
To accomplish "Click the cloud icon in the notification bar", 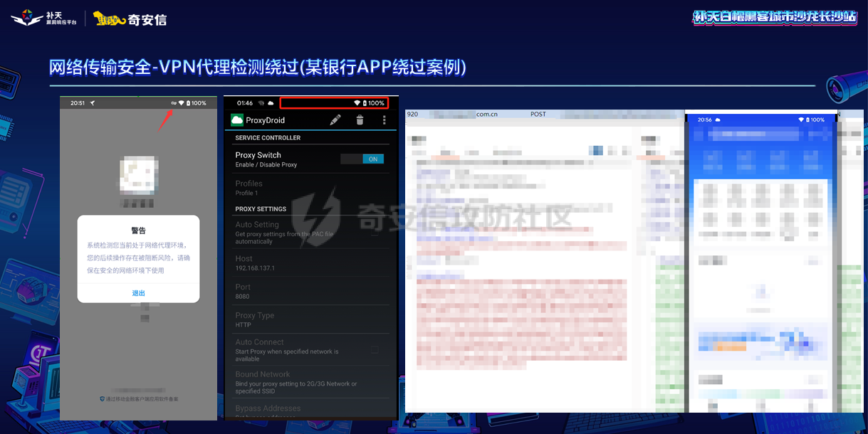I will (271, 102).
